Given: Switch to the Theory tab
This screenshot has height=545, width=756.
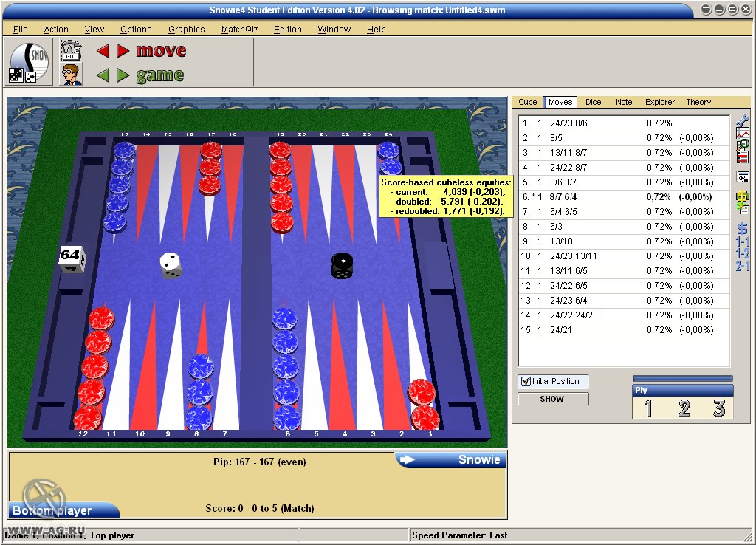Looking at the screenshot, I should pos(698,102).
